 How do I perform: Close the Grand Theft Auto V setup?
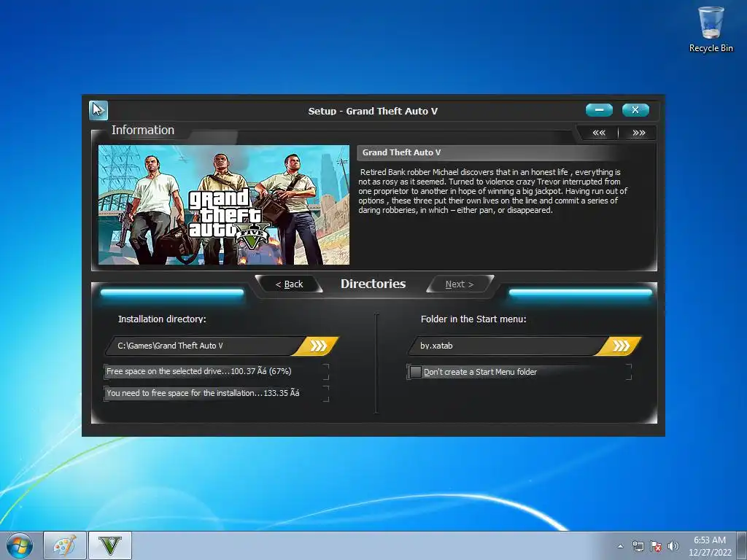click(x=635, y=110)
